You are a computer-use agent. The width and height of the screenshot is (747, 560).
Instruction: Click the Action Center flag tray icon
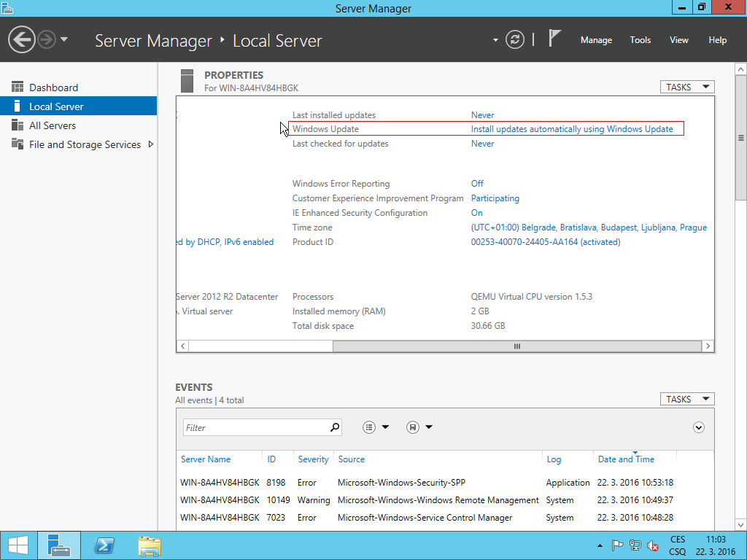pyautogui.click(x=617, y=545)
